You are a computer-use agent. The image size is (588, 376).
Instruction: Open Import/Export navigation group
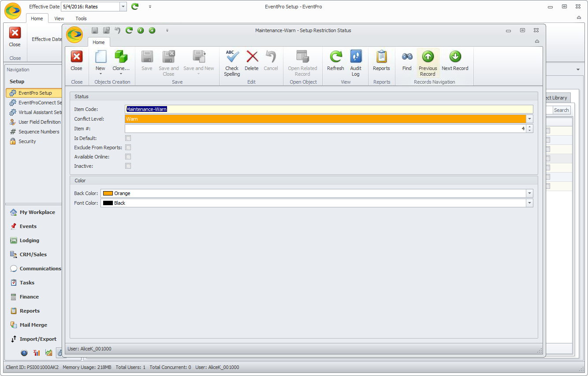[33, 339]
